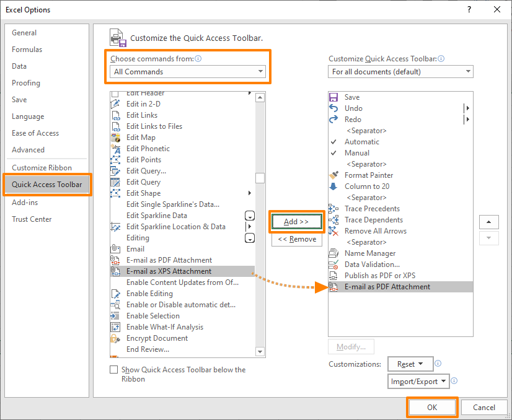The image size is (512, 420).
Task: Click the Edit Query... icon
Action: coord(115,171)
